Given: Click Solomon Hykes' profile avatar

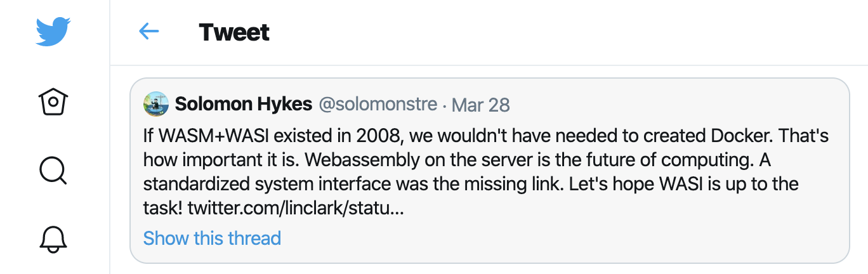Looking at the screenshot, I should click(x=155, y=104).
